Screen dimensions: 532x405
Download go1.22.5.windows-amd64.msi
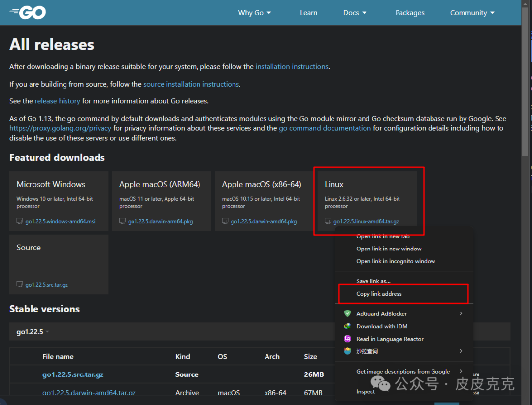60,221
